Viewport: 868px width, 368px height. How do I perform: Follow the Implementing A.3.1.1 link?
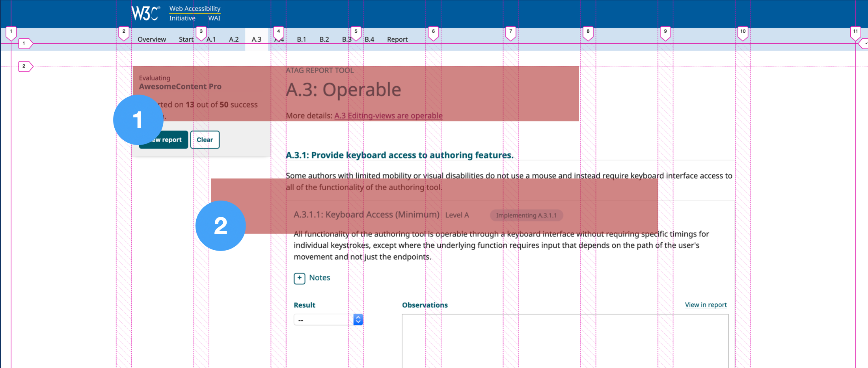(x=526, y=215)
